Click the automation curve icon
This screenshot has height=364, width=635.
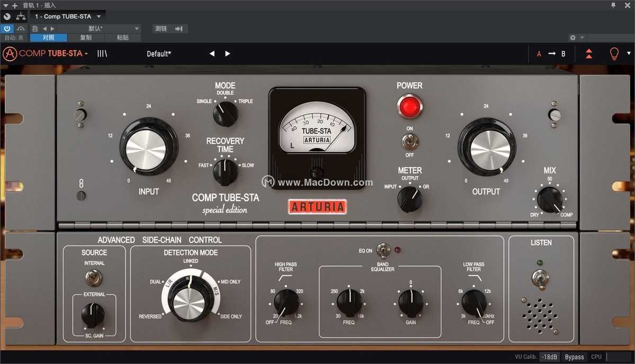(x=21, y=29)
